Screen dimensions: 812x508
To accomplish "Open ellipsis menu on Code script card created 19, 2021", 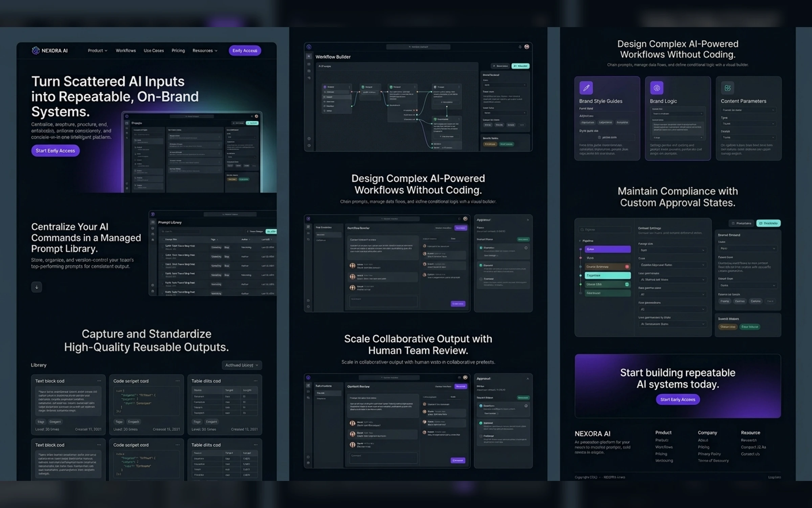I will [x=177, y=381].
